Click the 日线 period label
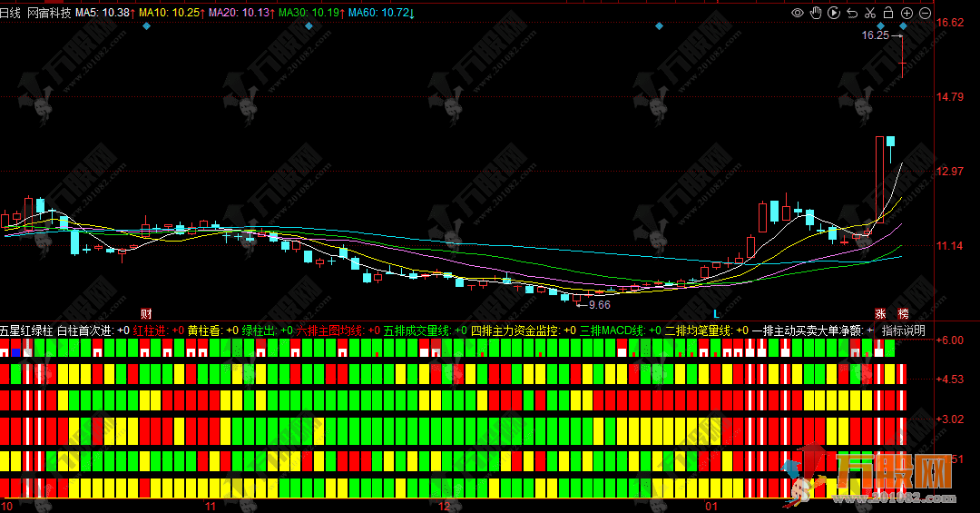980x513 pixels. pyautogui.click(x=10, y=13)
